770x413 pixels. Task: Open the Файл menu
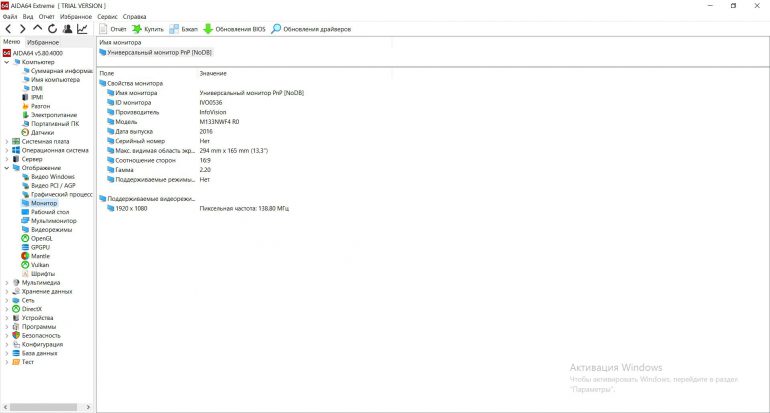[x=10, y=17]
